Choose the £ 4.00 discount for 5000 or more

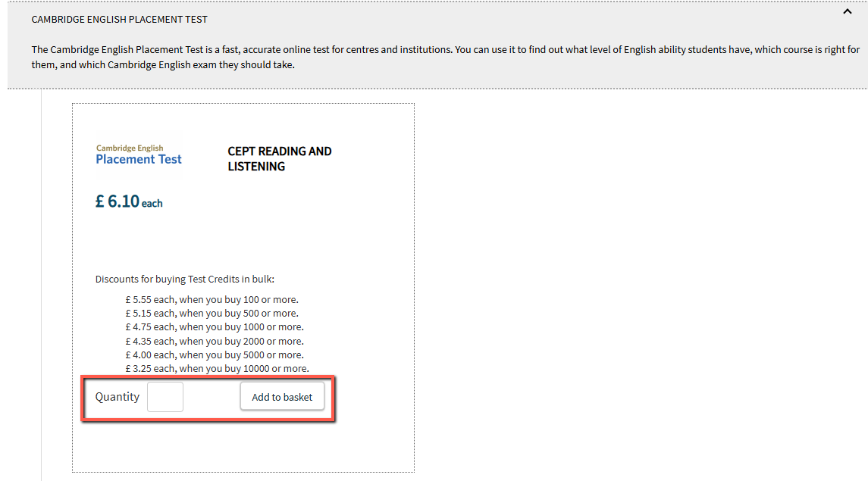pos(214,355)
